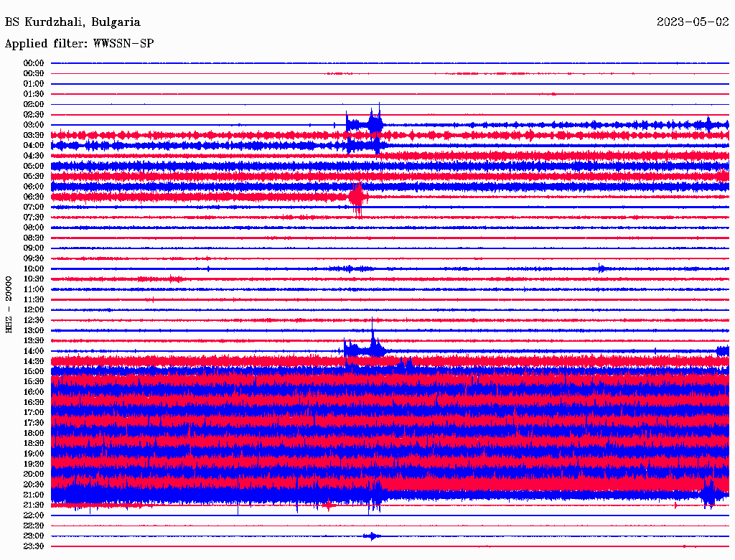
Task: Click the 17:30 time label
Action: (x=34, y=423)
